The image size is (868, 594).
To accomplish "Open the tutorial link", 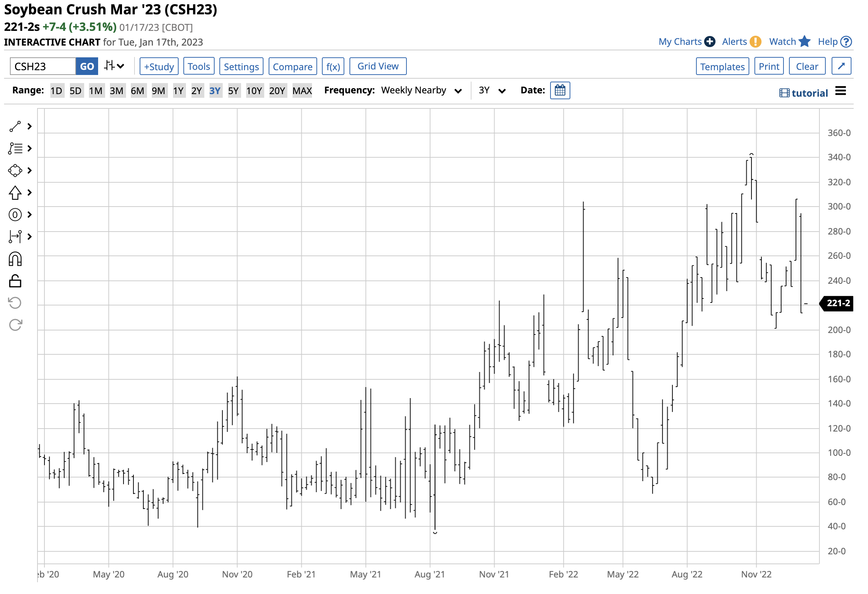I will click(x=806, y=93).
